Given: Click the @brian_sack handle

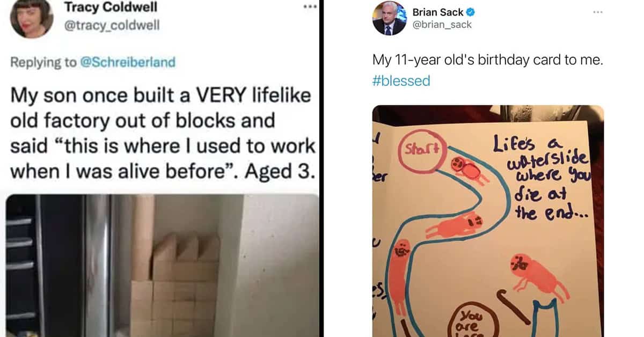Looking at the screenshot, I should 442,25.
